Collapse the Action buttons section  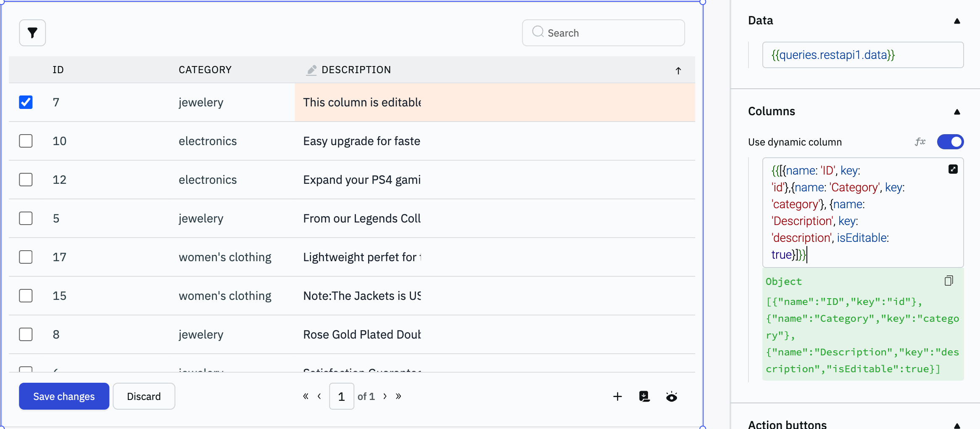(957, 425)
